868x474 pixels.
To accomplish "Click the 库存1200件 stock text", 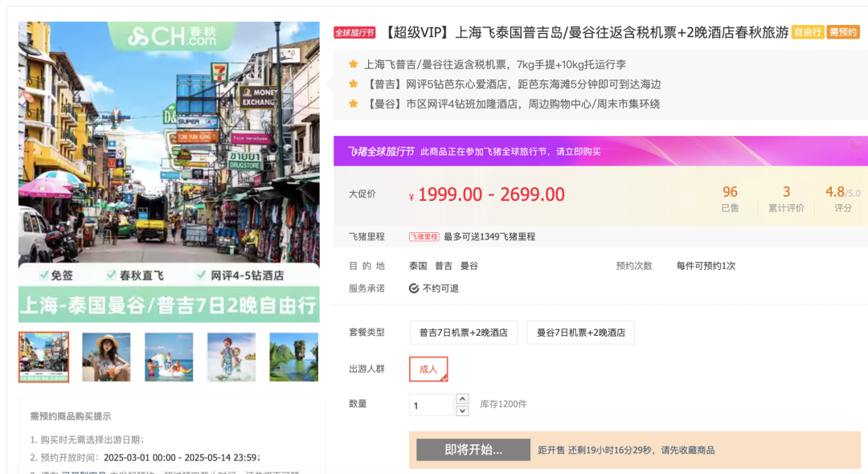I will pyautogui.click(x=503, y=404).
